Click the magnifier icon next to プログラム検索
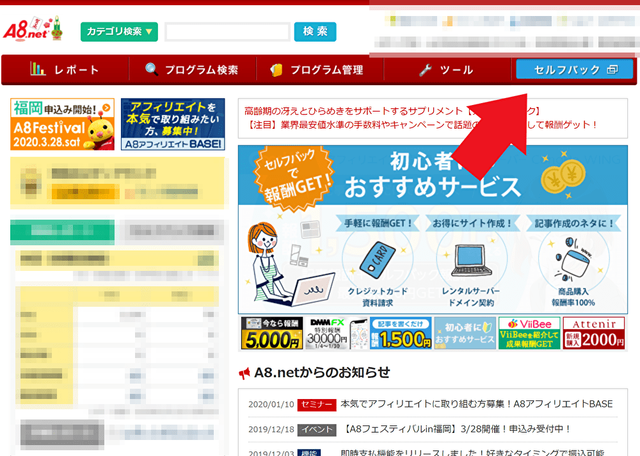This screenshot has height=456, width=640. tap(151, 69)
